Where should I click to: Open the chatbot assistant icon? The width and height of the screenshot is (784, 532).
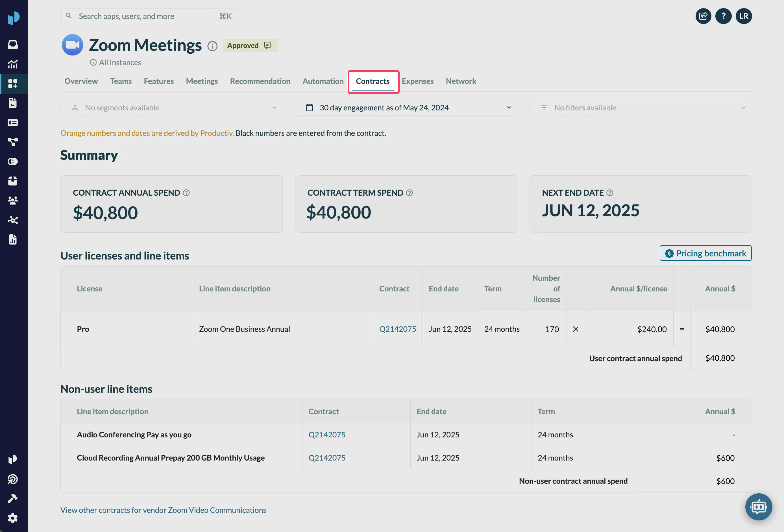758,507
